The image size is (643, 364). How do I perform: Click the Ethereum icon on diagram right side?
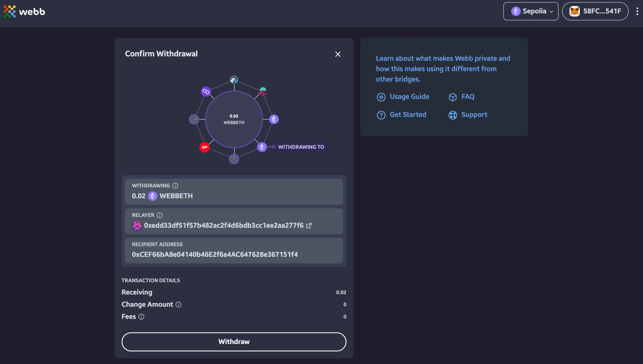click(x=274, y=119)
